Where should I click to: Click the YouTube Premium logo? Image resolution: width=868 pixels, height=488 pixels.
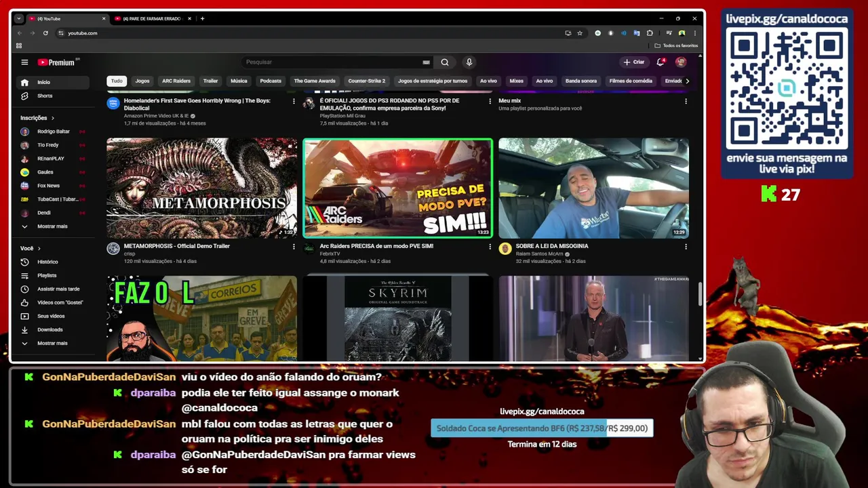pos(56,62)
